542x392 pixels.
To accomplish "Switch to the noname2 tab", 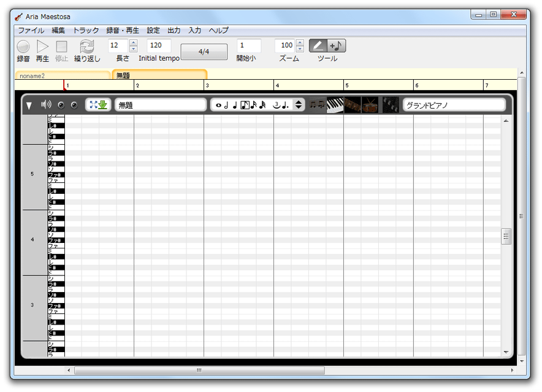I will tap(63, 75).
